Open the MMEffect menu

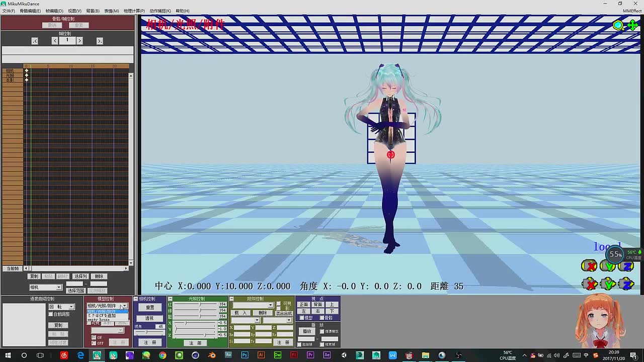pos(632,11)
